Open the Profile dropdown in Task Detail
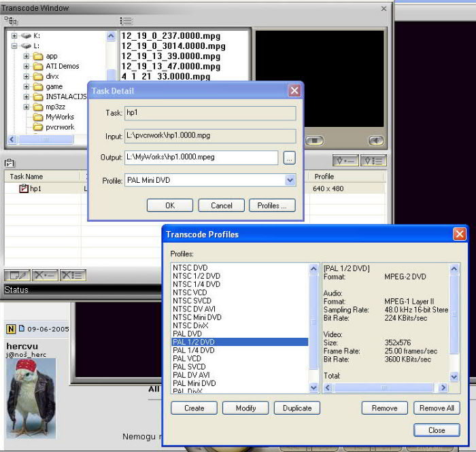 coord(290,181)
